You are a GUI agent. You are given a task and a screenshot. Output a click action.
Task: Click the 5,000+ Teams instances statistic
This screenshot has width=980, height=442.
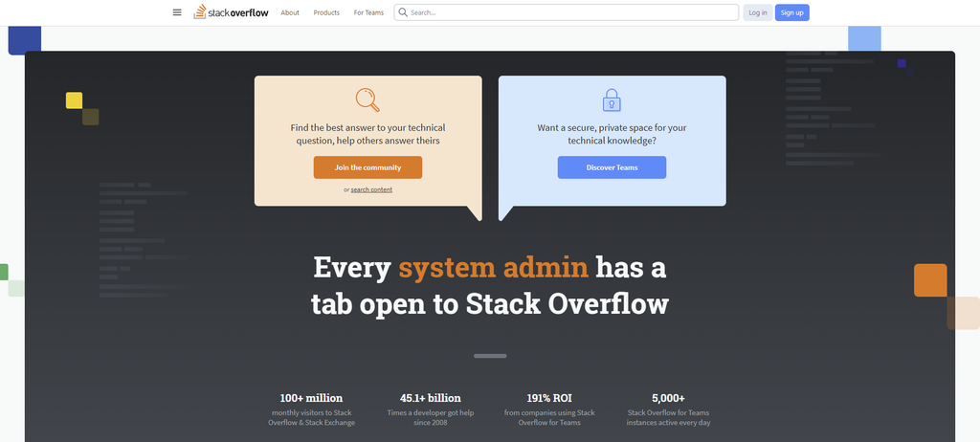coord(668,398)
